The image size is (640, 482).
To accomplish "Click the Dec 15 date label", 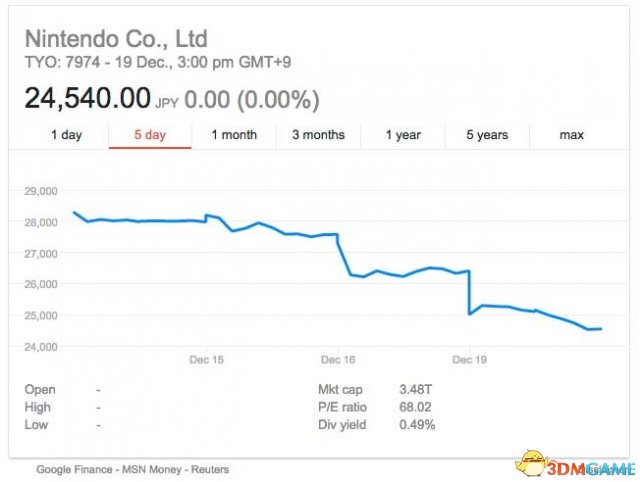I will (205, 359).
